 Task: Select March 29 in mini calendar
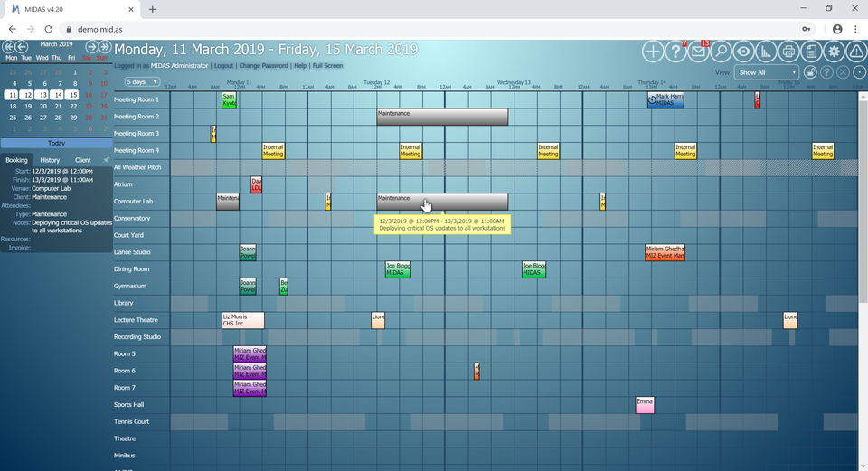(73, 118)
